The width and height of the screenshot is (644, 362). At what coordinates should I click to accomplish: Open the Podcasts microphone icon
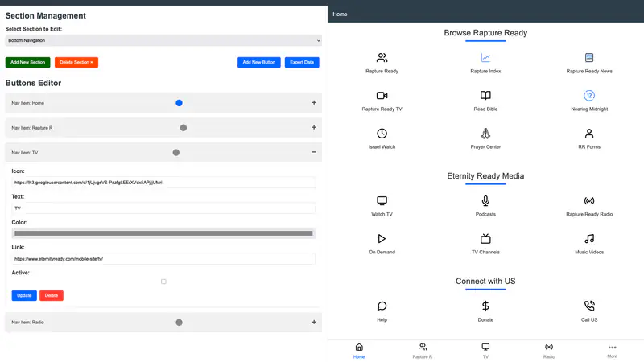(485, 200)
